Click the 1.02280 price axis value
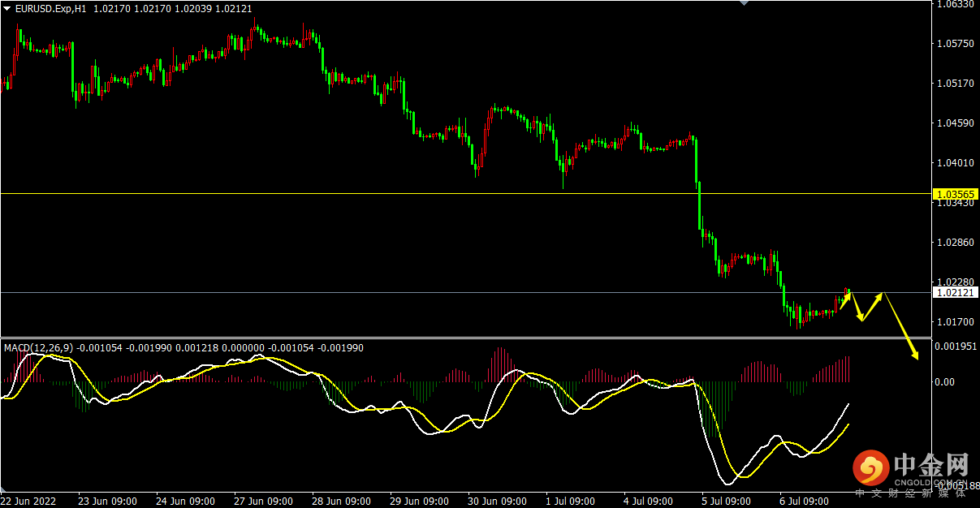This screenshot has width=980, height=508. pos(955,282)
